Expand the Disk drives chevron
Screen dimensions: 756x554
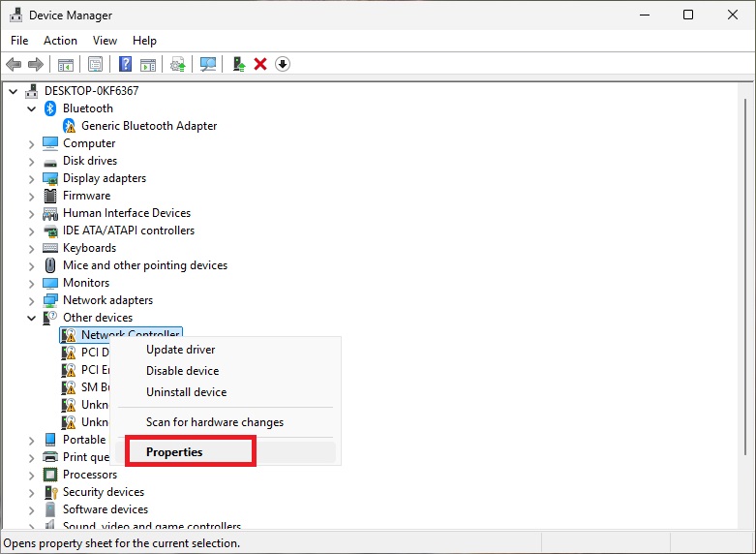[32, 161]
